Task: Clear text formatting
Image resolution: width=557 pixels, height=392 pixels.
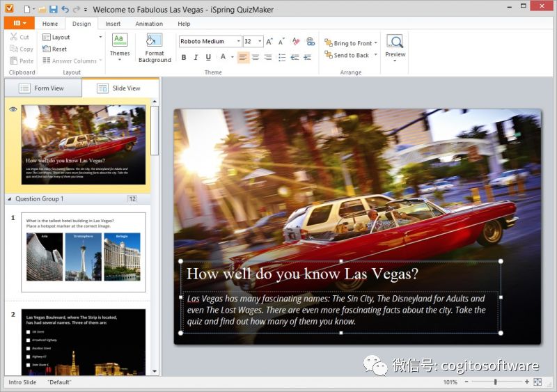Action: (x=296, y=42)
